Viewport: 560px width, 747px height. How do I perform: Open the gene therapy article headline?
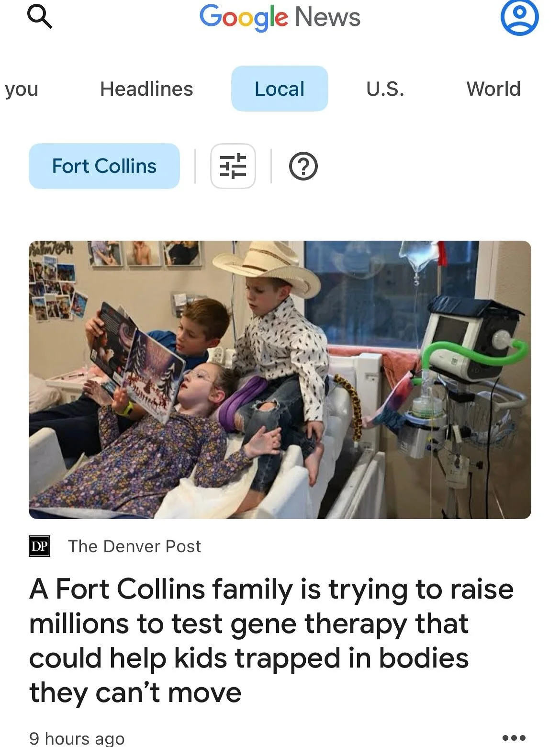click(x=271, y=641)
